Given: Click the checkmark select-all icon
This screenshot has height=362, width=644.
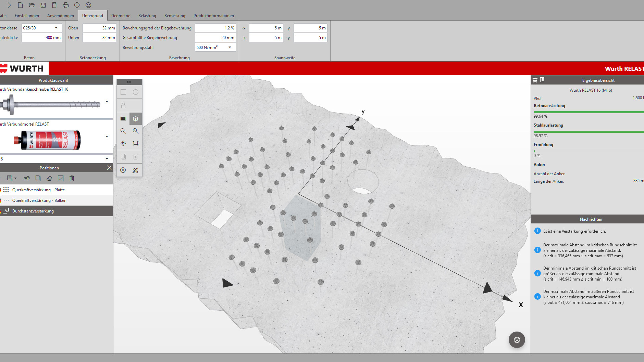Looking at the screenshot, I should point(61,178).
